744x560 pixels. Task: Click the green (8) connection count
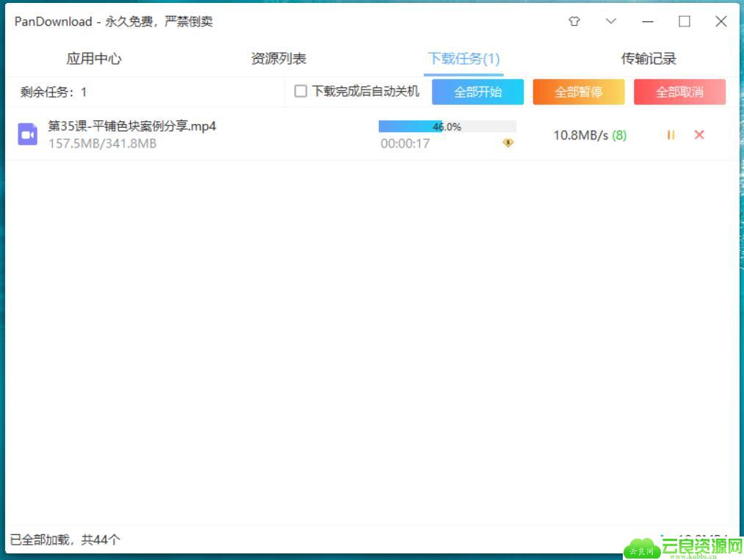click(619, 136)
